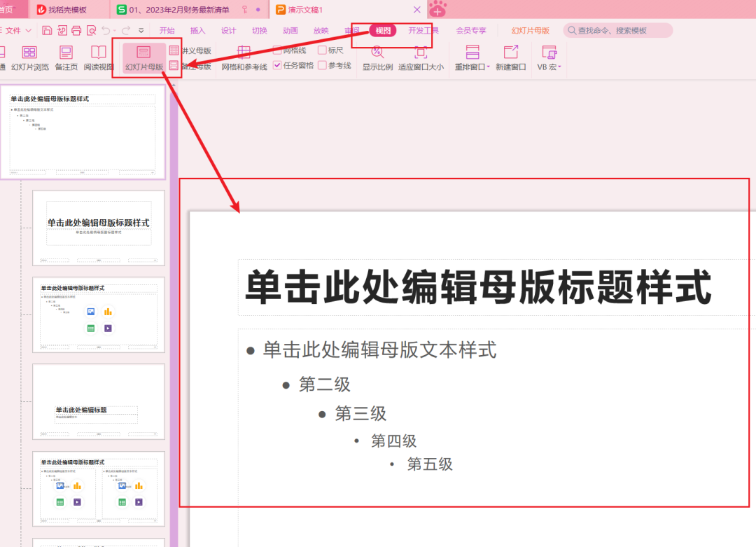Select the top slide master thumbnail
This screenshot has height=547, width=756.
tap(83, 132)
